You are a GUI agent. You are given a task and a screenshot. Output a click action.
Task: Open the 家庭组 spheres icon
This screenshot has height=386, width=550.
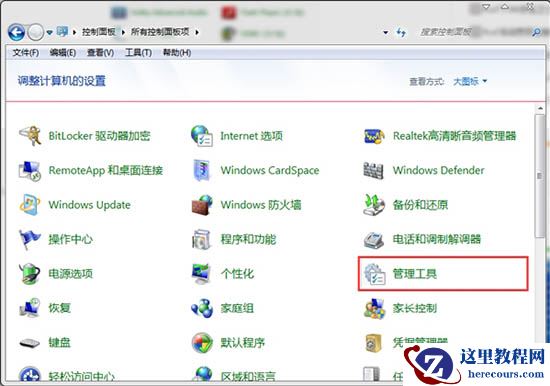click(x=202, y=308)
